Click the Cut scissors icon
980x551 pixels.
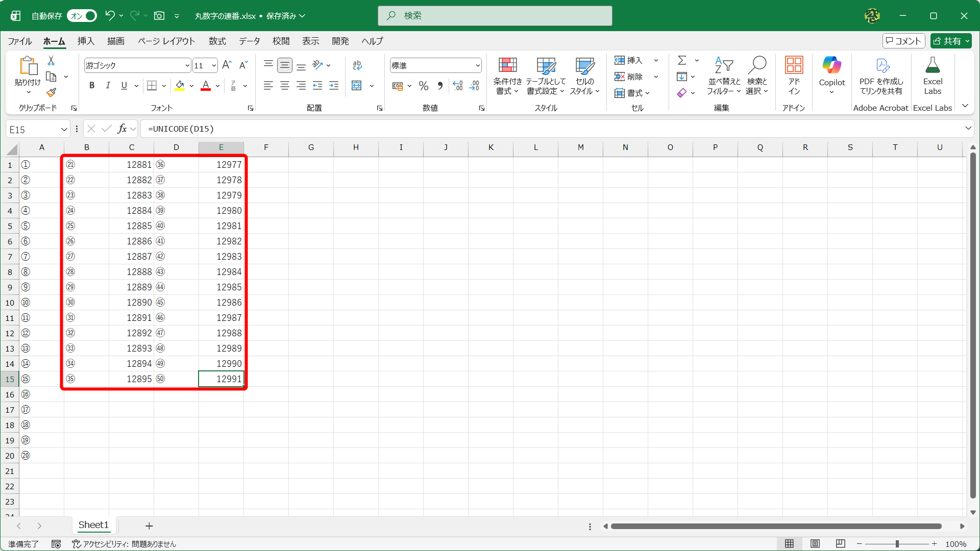(x=51, y=61)
